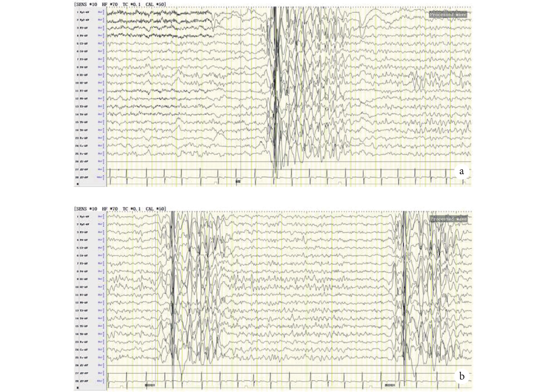Select channel 9 O1-AV label in panel a
The image size is (546, 392).
82,75
